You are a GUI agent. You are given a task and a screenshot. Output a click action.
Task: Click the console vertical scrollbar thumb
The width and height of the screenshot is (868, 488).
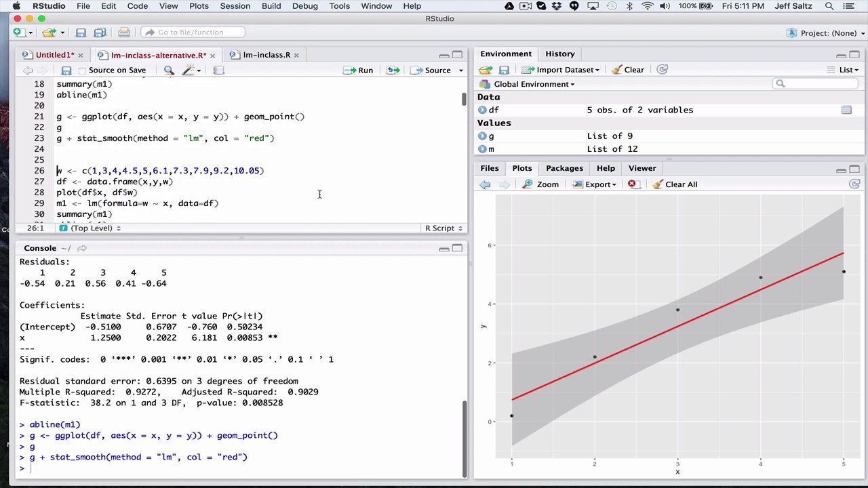[x=464, y=439]
